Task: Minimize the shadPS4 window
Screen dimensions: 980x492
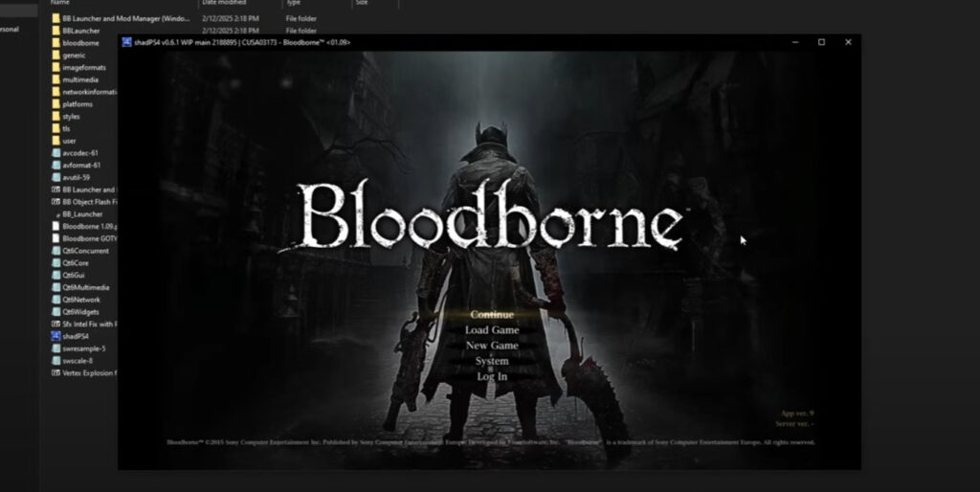Action: pos(795,42)
